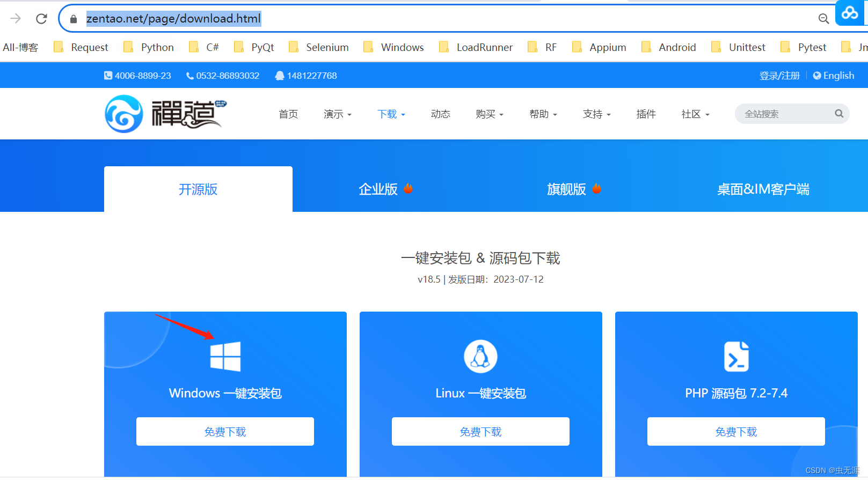The height and width of the screenshot is (480, 868).
Task: Open the Python bookmark folder
Action: [x=149, y=47]
